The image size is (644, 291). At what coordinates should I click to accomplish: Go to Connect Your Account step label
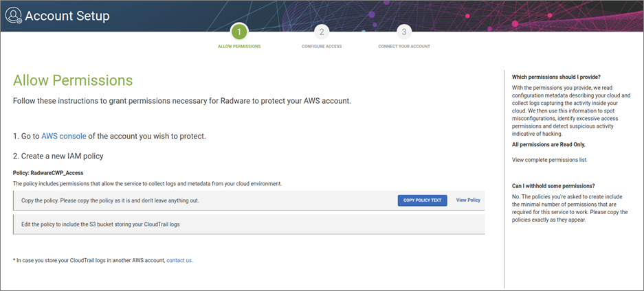[x=404, y=46]
